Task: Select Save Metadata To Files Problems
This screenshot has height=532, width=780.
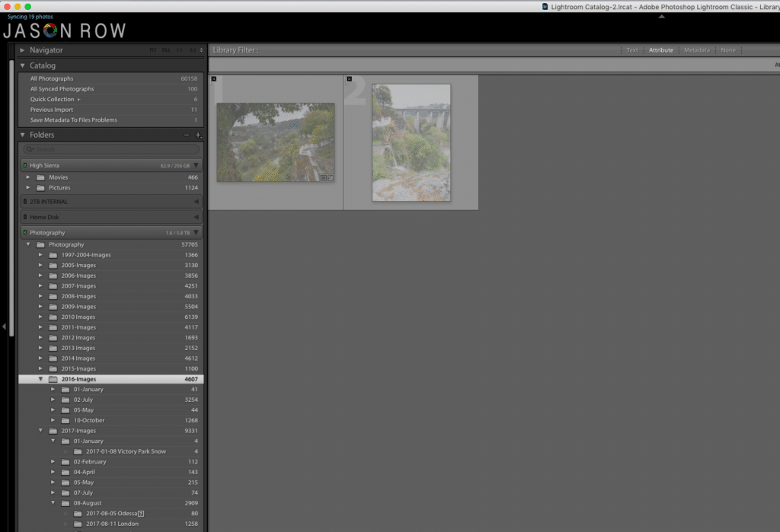Action: (111, 120)
